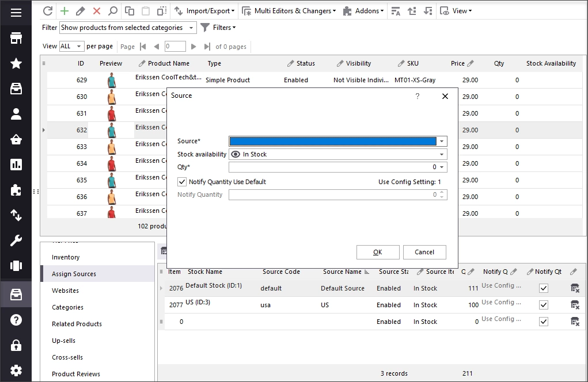Close the Source dialog

pos(445,96)
